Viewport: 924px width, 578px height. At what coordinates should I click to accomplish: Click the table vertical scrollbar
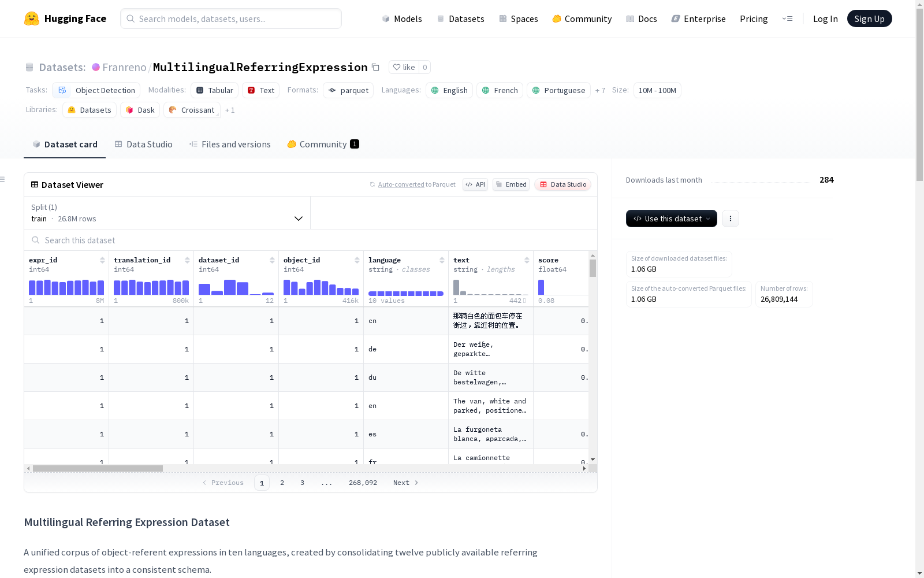(593, 268)
